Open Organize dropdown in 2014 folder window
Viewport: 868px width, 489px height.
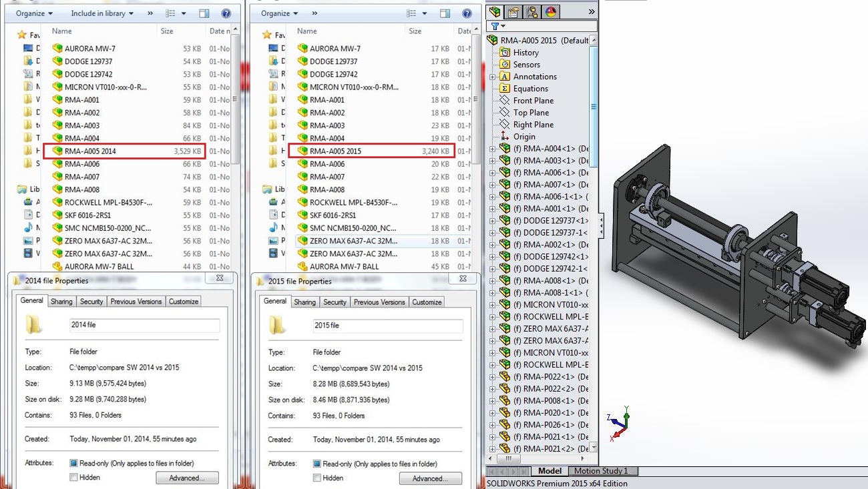(x=35, y=13)
